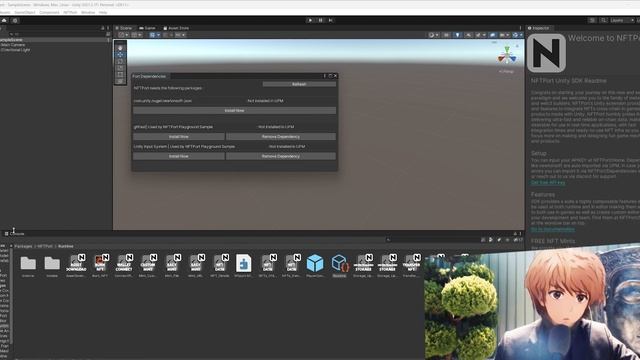This screenshot has width=640, height=360.
Task: Click Install Now for Unity Input System
Action: tap(179, 156)
